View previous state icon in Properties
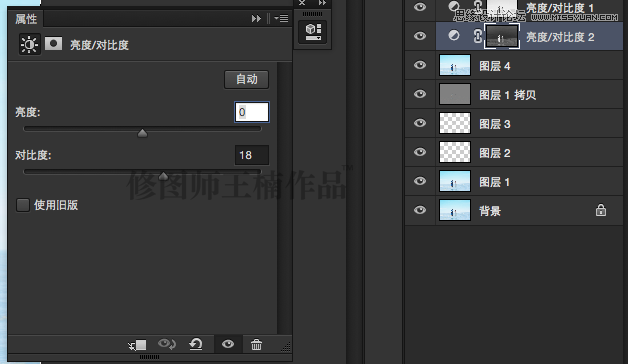The height and width of the screenshot is (364, 628). coord(167,344)
